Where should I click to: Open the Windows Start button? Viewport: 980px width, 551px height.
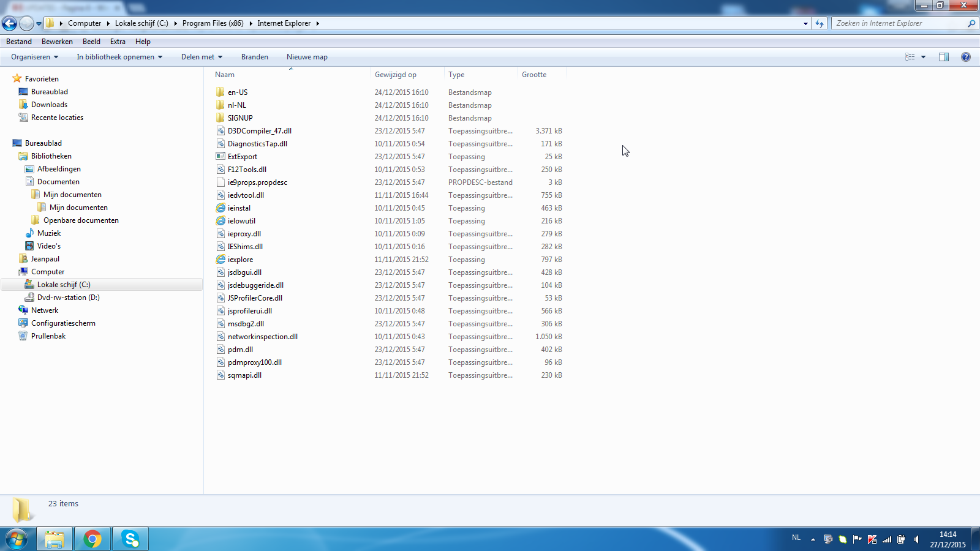(x=17, y=539)
